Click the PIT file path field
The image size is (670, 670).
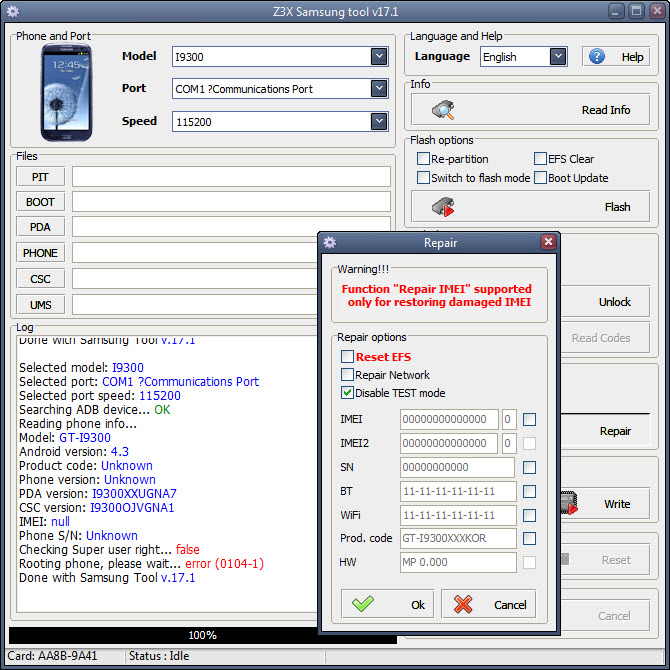(231, 177)
